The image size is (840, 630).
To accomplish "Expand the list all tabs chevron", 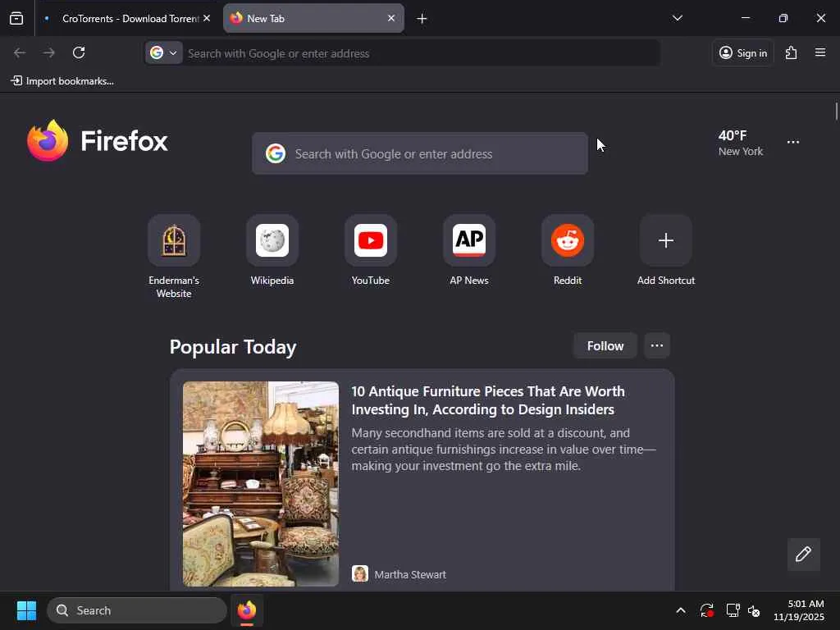I will coord(677,18).
